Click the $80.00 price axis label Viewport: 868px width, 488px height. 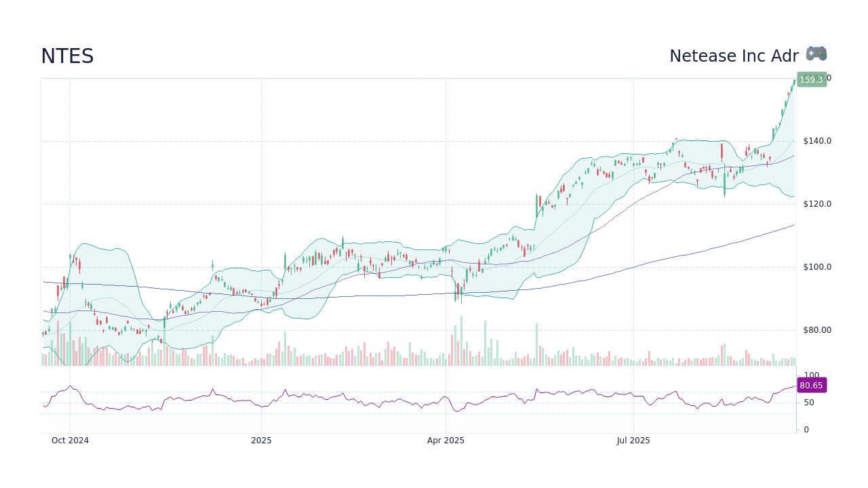coord(816,330)
